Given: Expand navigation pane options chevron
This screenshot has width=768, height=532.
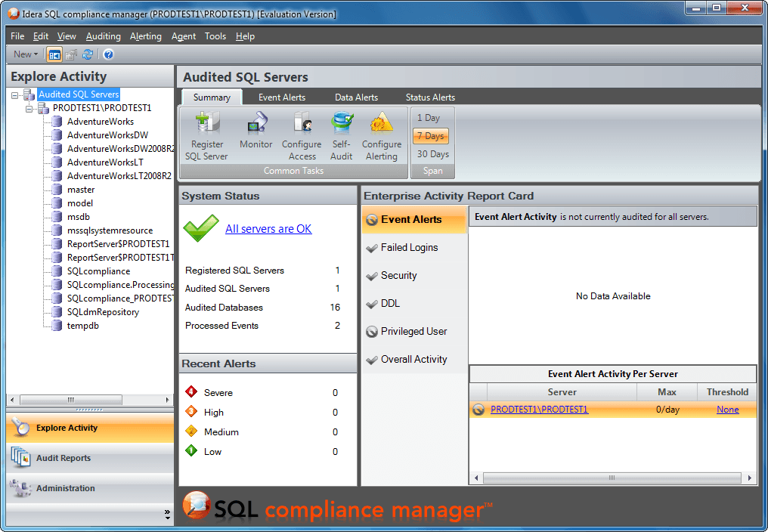Looking at the screenshot, I should point(168,515).
